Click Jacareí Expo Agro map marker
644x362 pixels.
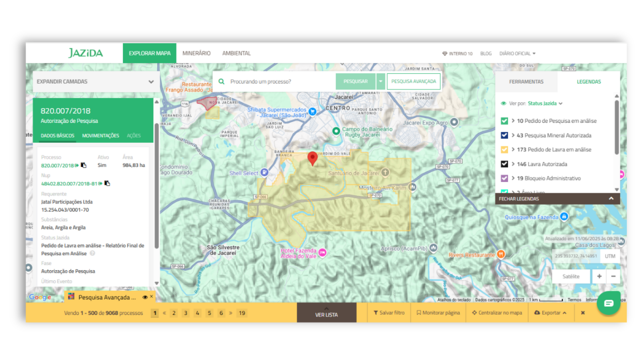click(454, 122)
